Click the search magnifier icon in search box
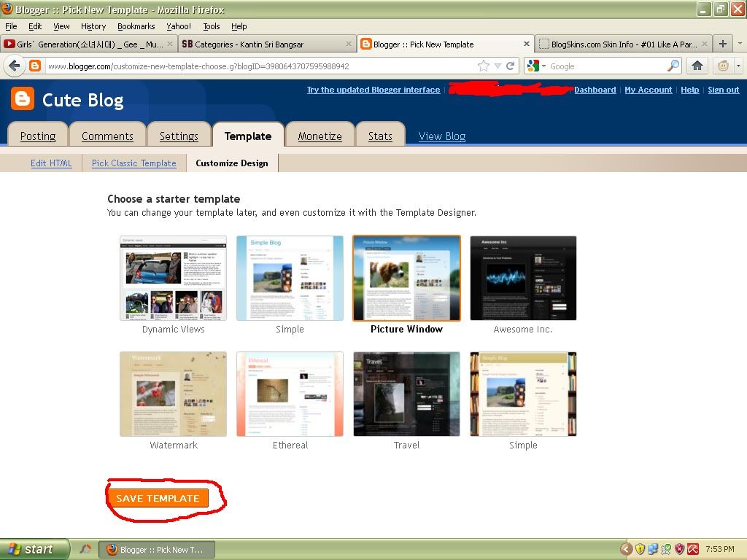Image resolution: width=747 pixels, height=560 pixels. tap(673, 66)
